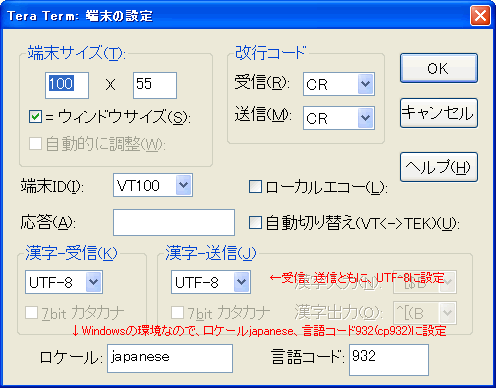Click the 漢字-送信(J) group label
Viewport: 496px width, 388px height.
(x=211, y=253)
